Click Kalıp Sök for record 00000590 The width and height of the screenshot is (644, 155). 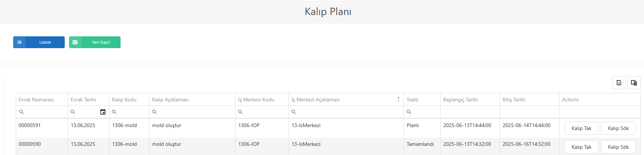[618, 147]
